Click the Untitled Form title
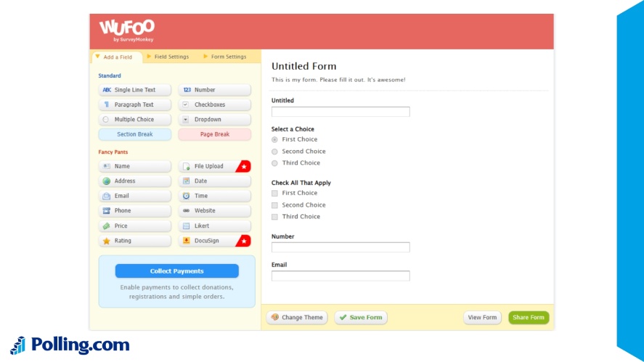The image size is (644, 362). pos(304,66)
